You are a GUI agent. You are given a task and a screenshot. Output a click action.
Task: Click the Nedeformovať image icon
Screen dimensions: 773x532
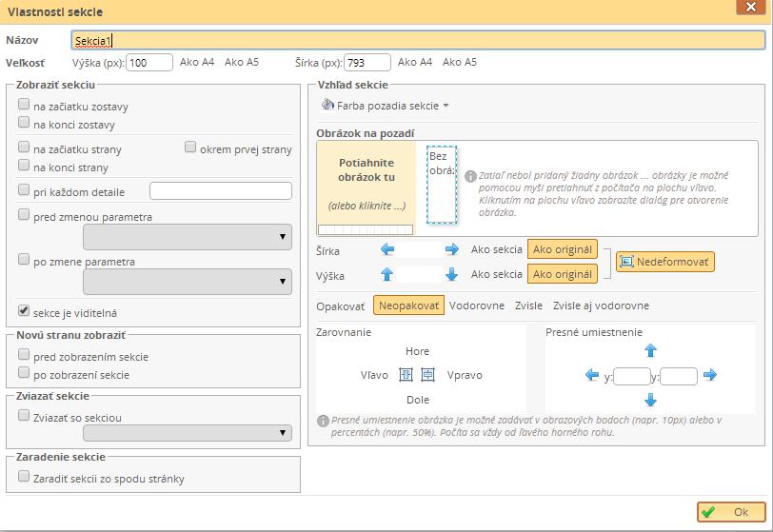[626, 262]
